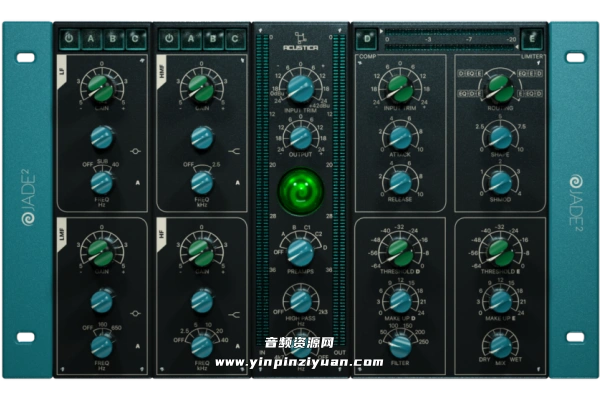600x400 pixels.
Task: Click the compressor ATTACK knob
Action: [400, 138]
